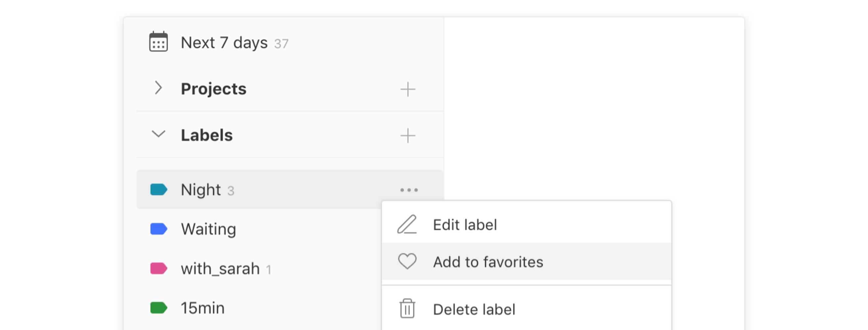Select Delete label from the menu
This screenshot has height=330, width=868.
pyautogui.click(x=474, y=309)
